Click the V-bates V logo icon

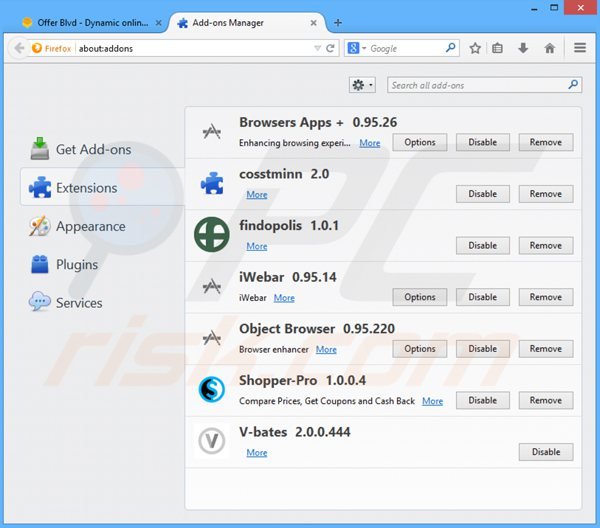click(x=212, y=441)
